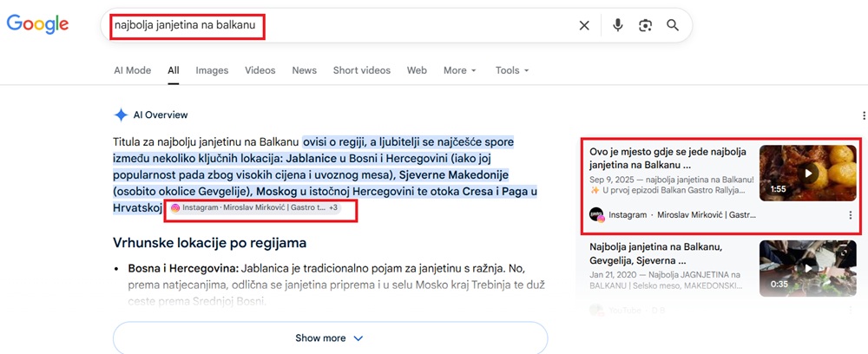Click the 'Vrhunske lokacije po regijama' heading
The height and width of the screenshot is (354, 868).
(210, 243)
